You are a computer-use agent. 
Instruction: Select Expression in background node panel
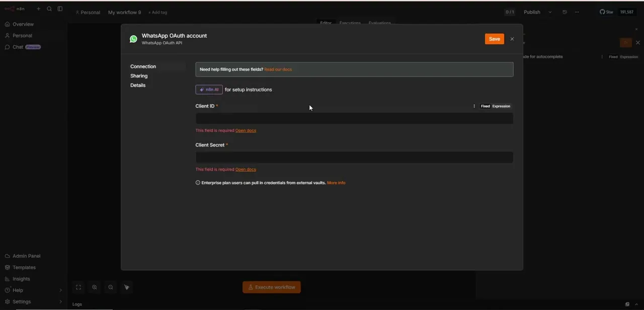point(629,57)
